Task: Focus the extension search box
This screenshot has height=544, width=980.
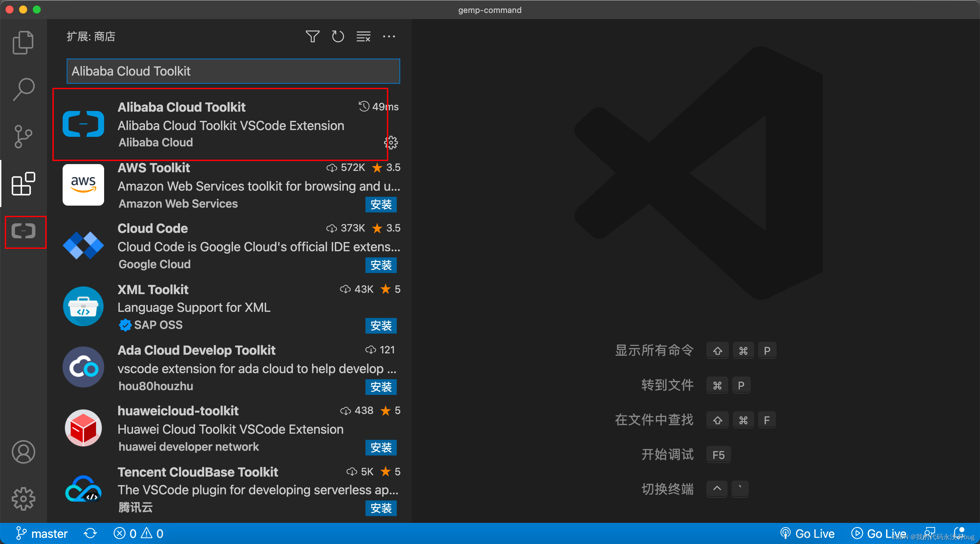Action: (233, 71)
